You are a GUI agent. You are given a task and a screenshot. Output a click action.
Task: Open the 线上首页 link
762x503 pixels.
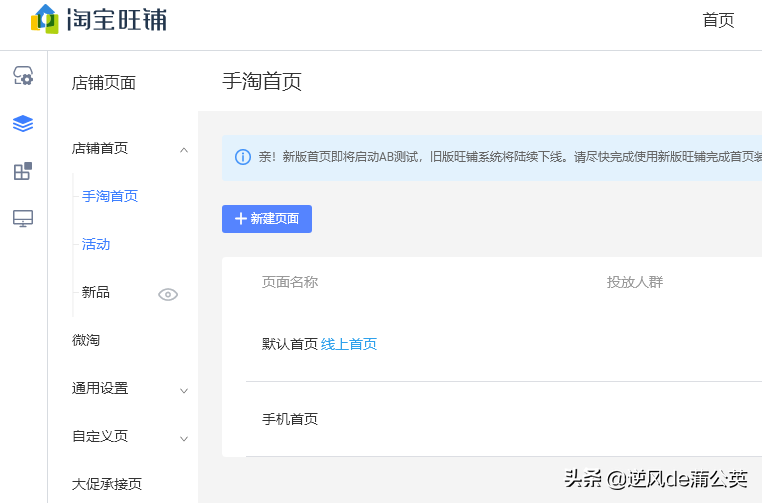click(349, 344)
